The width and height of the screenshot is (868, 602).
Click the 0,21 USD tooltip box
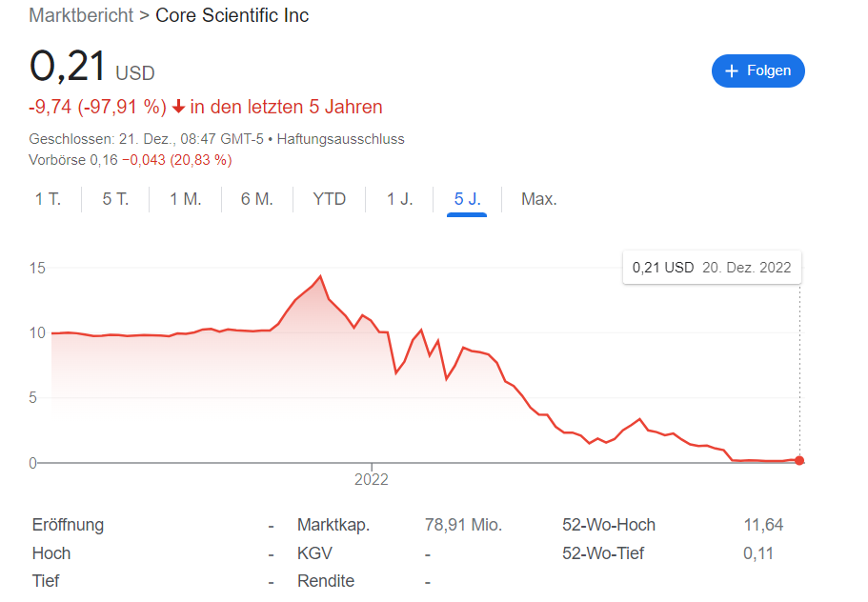(x=712, y=268)
